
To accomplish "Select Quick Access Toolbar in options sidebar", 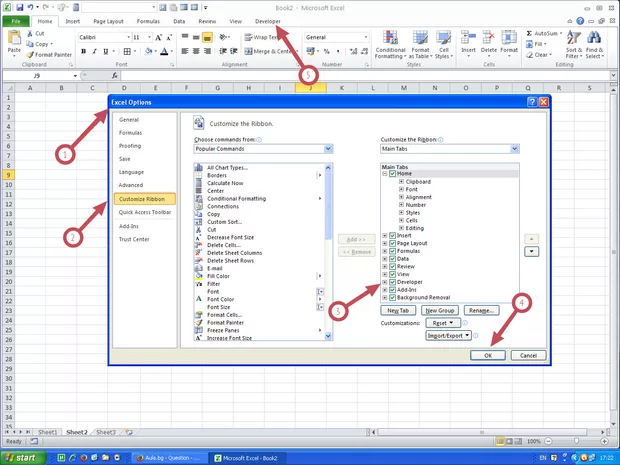I will click(145, 212).
